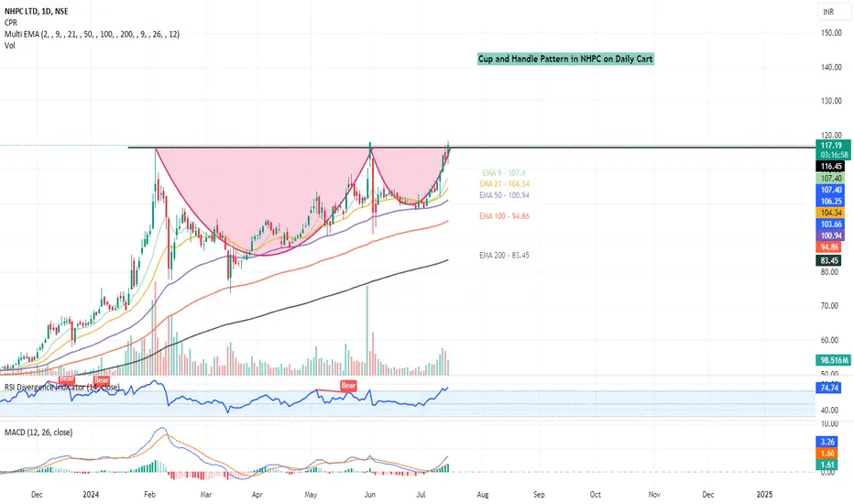Click the 150.00 price scale label
Screen dimensions: 854x504
[831, 33]
